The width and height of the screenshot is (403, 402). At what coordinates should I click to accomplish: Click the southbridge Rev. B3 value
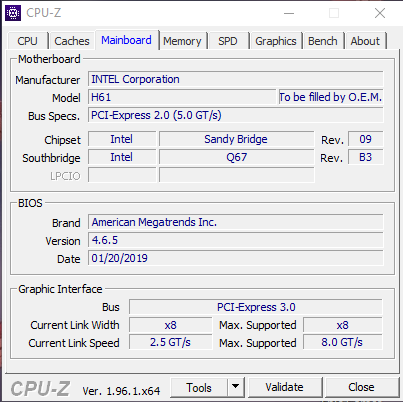(365, 157)
